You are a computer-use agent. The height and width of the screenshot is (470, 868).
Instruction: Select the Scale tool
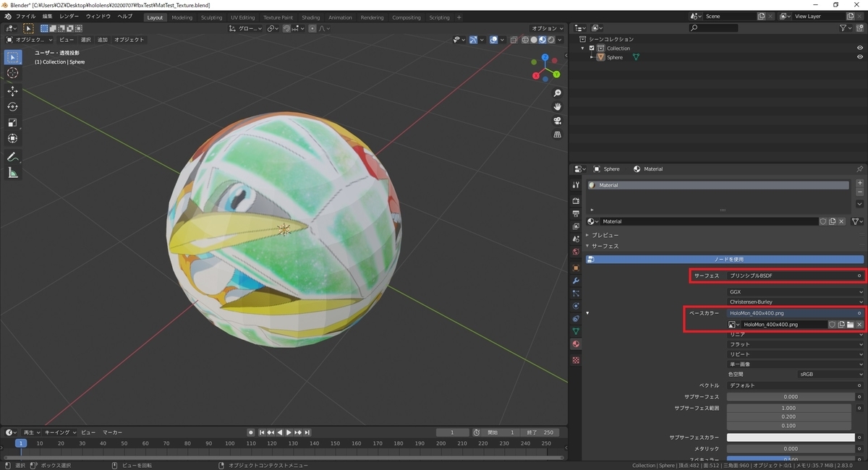coord(12,123)
